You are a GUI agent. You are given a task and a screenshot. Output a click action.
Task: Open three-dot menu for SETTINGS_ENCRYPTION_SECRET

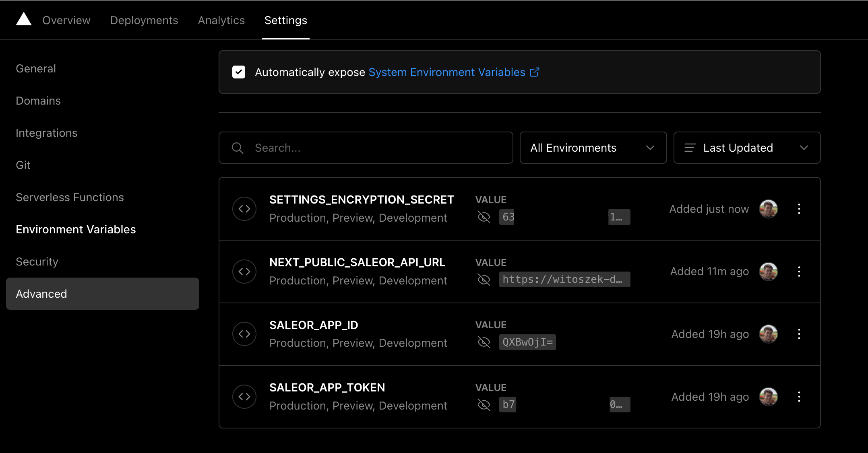[x=799, y=209]
